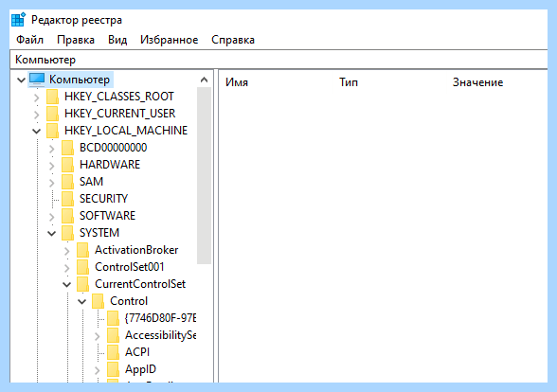
Task: Select the CurrentControlSet key
Action: click(140, 284)
